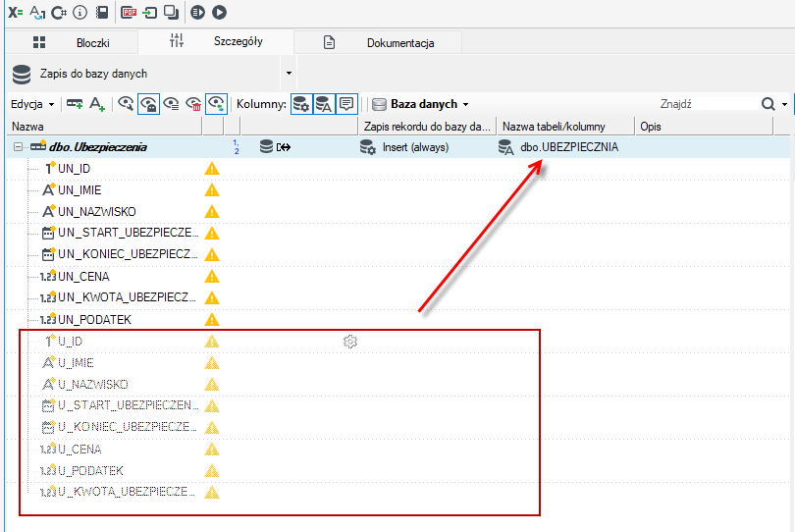Click the Zapis rekordu do bazy da... header
Image resolution: width=795 pixels, height=532 pixels.
pos(428,127)
